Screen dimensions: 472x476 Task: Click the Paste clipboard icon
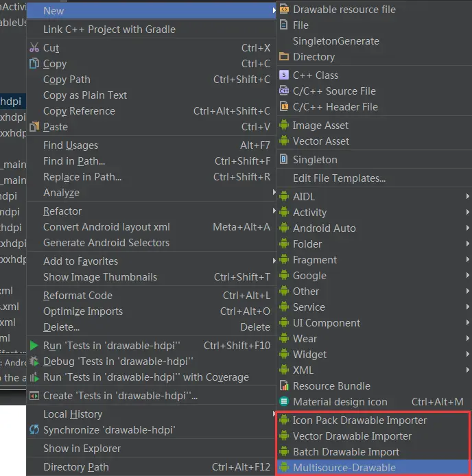click(34, 126)
